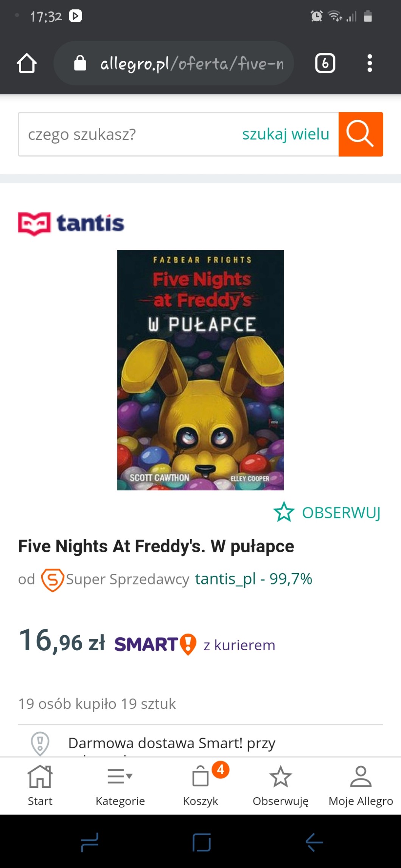401x868 pixels.
Task: Tap the SMART! logo badge
Action: coord(155,645)
